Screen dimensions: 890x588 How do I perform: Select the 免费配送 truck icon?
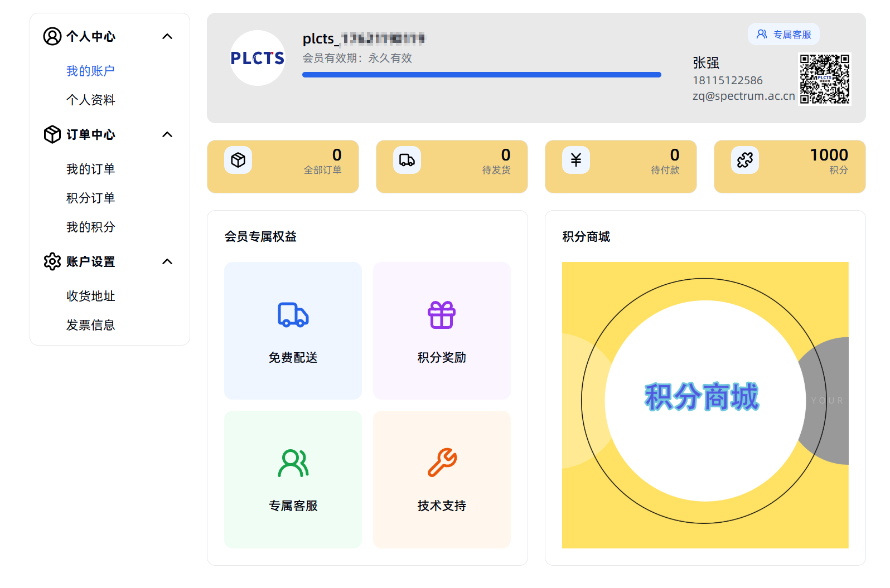[293, 315]
